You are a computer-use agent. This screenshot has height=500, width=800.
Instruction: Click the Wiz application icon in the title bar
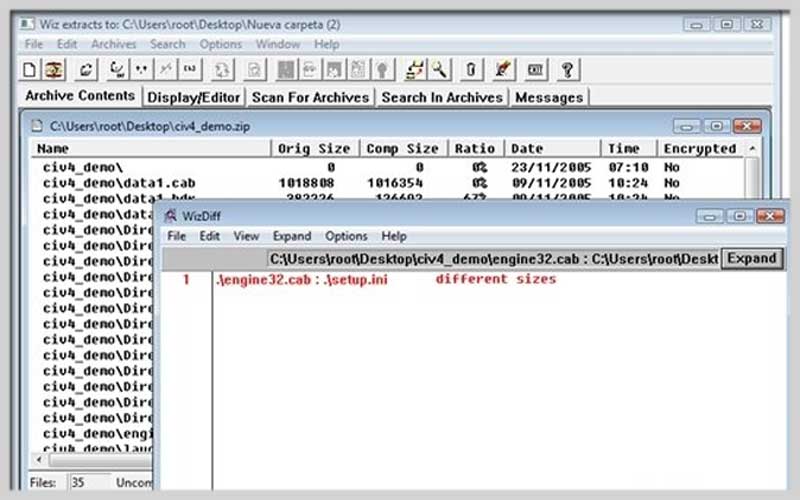27,24
